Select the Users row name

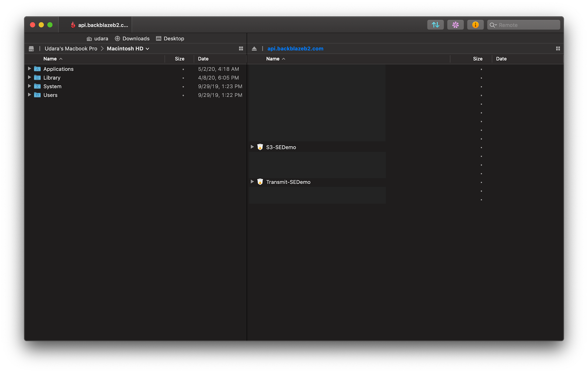(x=50, y=95)
